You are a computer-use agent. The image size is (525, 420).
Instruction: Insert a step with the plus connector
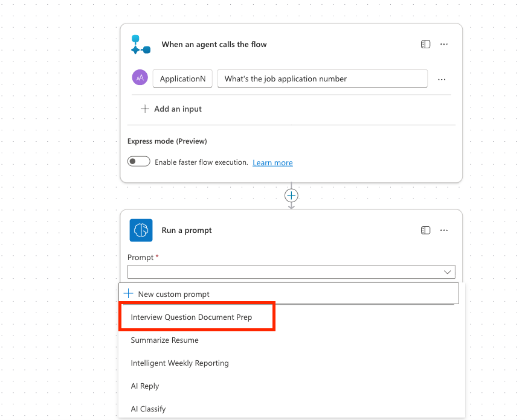tap(291, 196)
